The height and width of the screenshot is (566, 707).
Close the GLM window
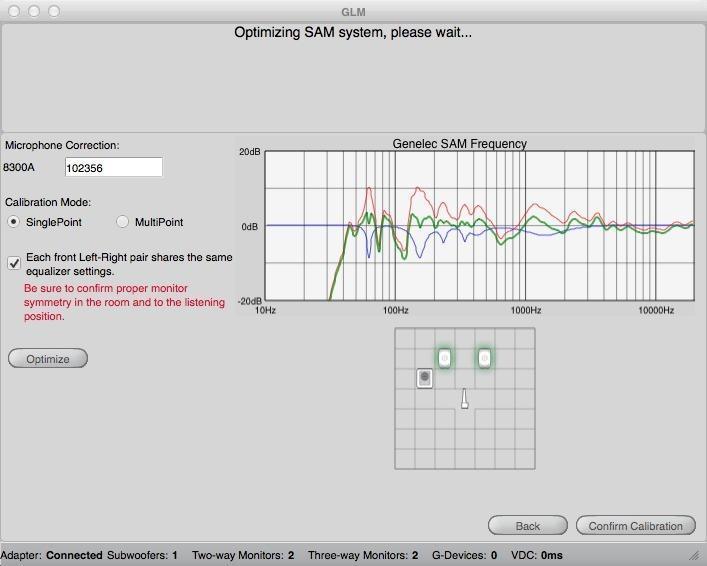pyautogui.click(x=13, y=11)
